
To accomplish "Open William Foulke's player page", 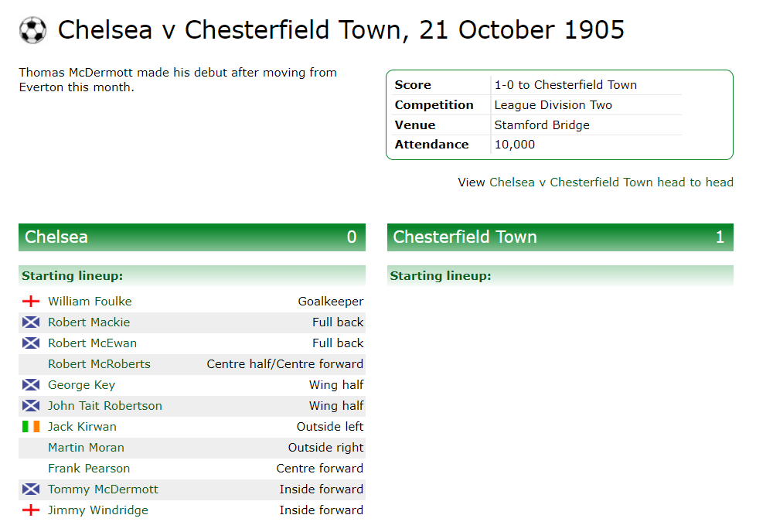I will click(x=90, y=302).
